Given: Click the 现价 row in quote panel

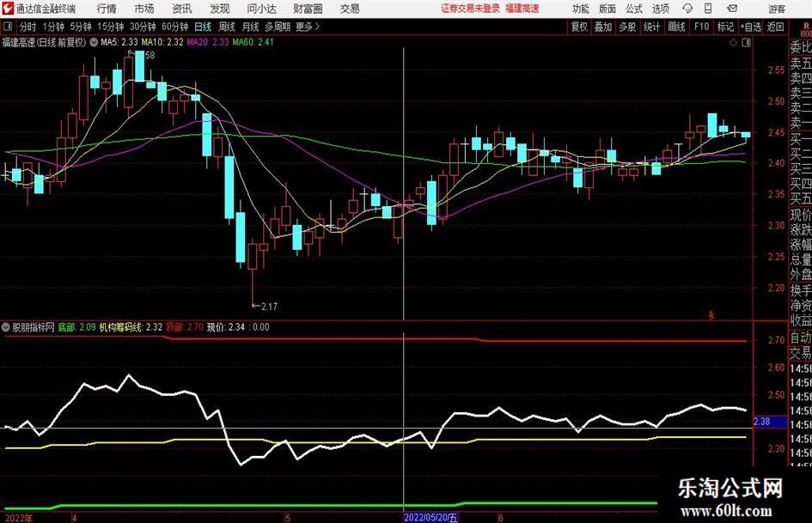Looking at the screenshot, I should click(x=801, y=215).
